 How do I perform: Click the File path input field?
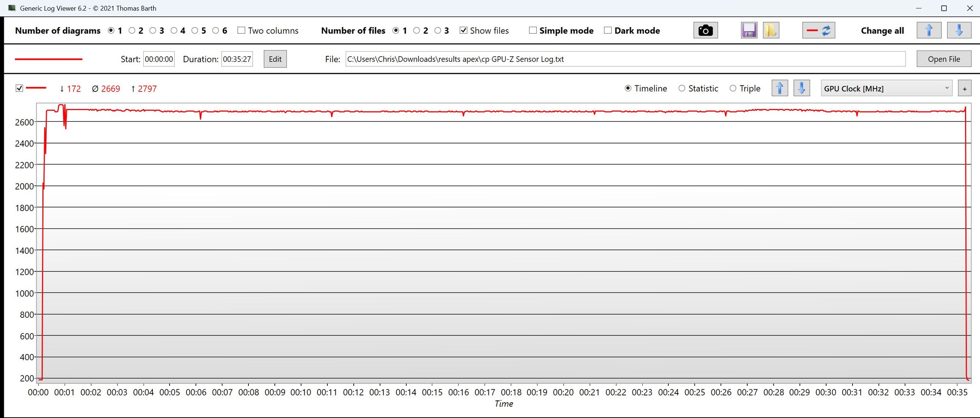[x=625, y=59]
